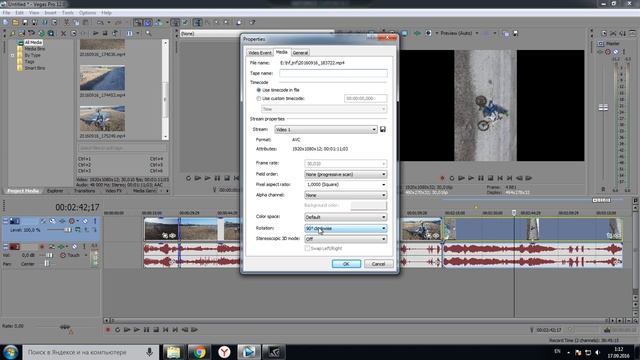
Task: Select 'Use timecode in file' radio button
Action: 258,90
